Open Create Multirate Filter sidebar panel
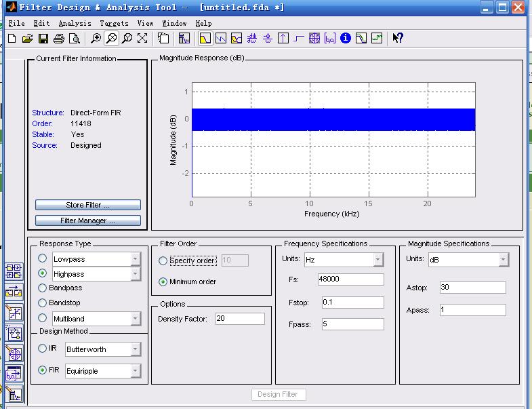 point(14,271)
